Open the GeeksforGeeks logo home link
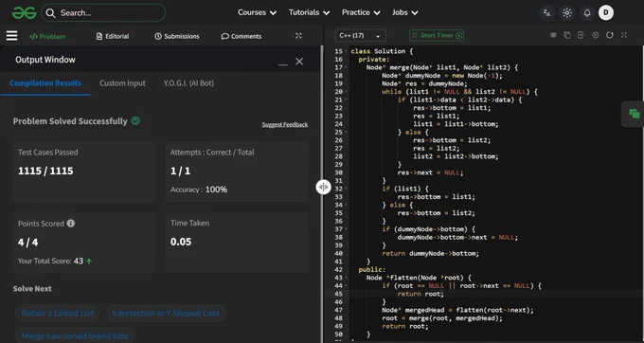Image resolution: width=644 pixels, height=343 pixels. tap(25, 13)
